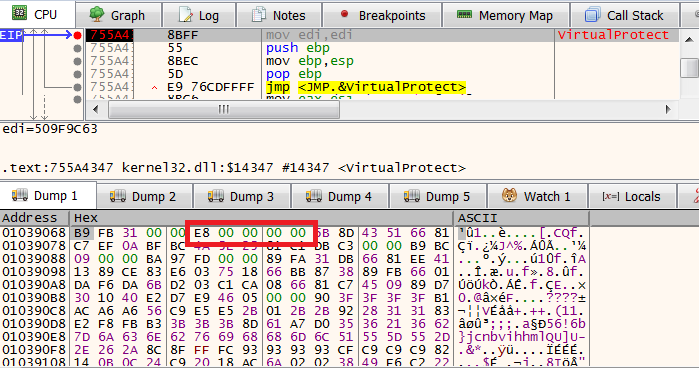This screenshot has height=368, width=699.
Task: Toggle breakpoint on mov ebp,esp line
Action: click(78, 61)
